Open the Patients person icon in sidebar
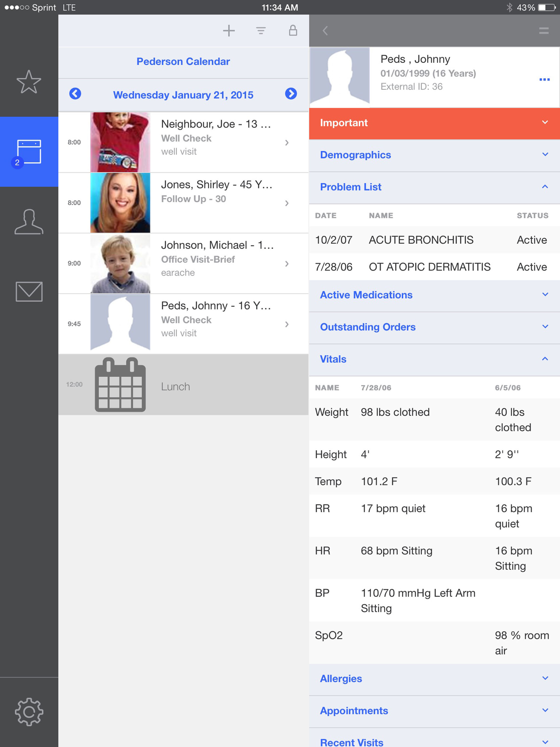The image size is (560, 747). pyautogui.click(x=29, y=221)
